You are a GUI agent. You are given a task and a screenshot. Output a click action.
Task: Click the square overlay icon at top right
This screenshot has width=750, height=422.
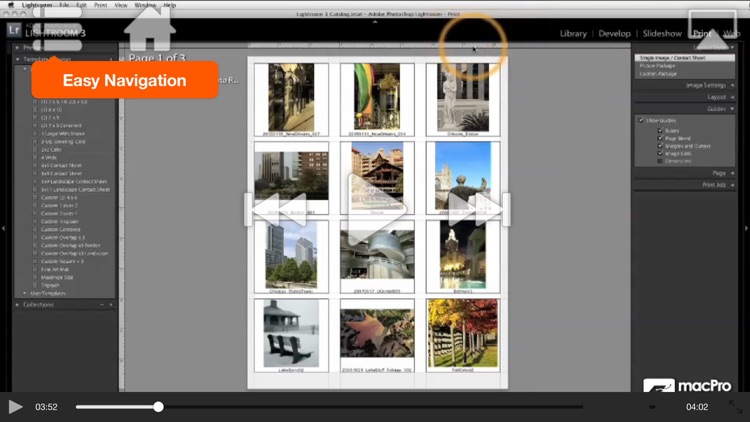coord(712,30)
